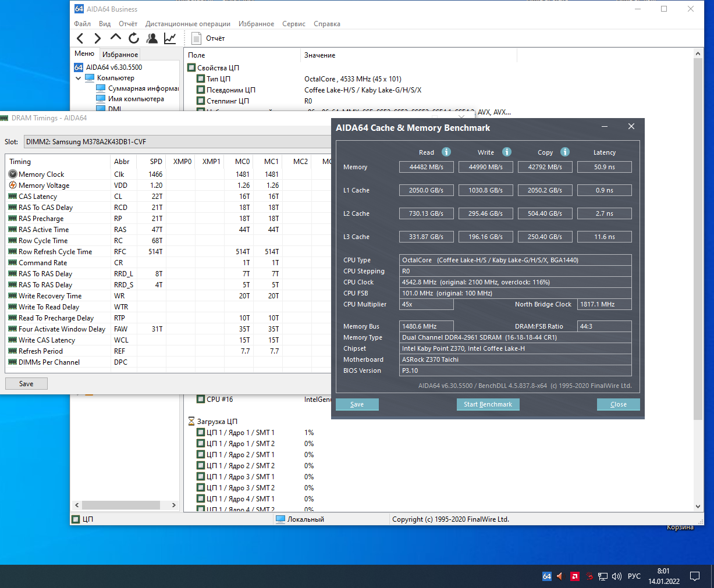714x588 pixels.
Task: Click the Загрузка ЦП hourglass icon
Action: pyautogui.click(x=191, y=421)
